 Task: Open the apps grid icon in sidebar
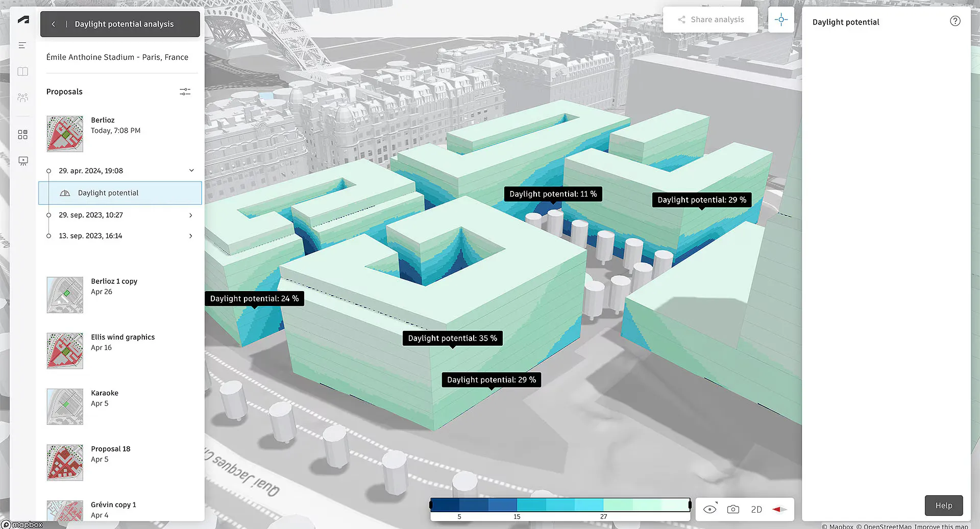click(22, 134)
